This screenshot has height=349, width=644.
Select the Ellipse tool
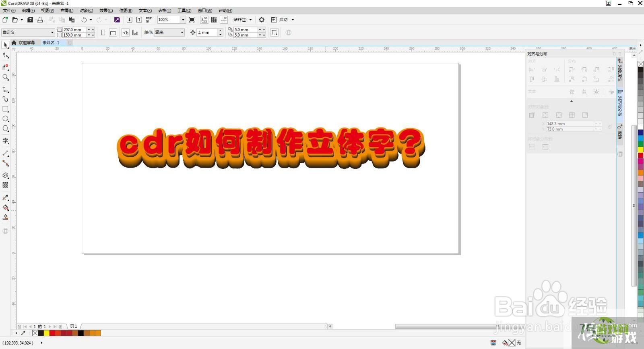(6, 119)
